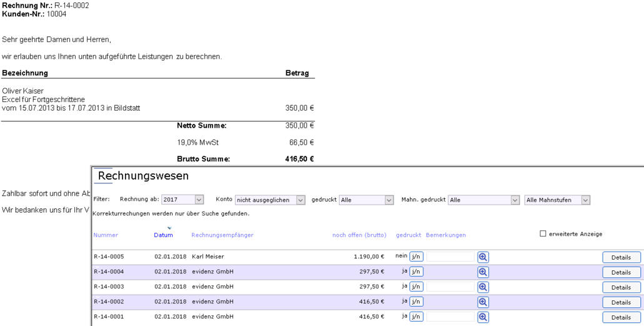This screenshot has width=644, height=326.
Task: Click magnifier icon for invoice R-14-0002
Action: coord(483,302)
